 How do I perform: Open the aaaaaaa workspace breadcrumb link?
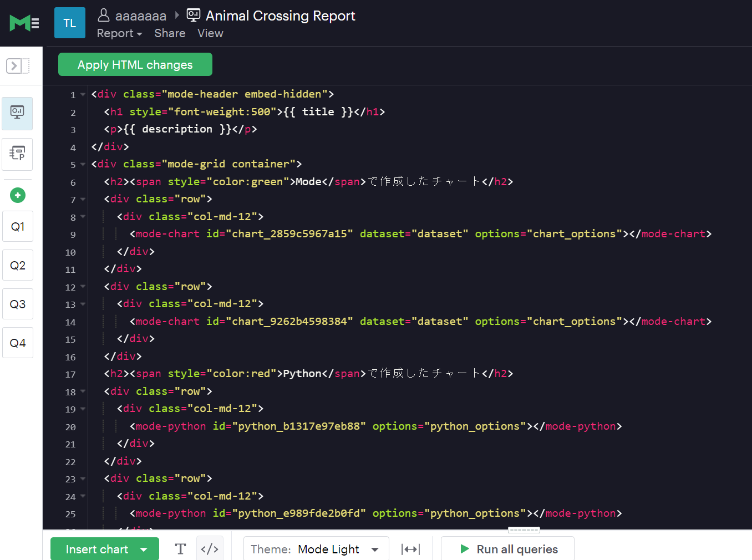point(140,16)
